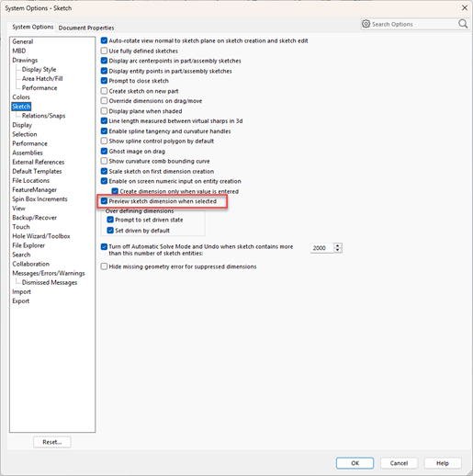Image resolution: width=473 pixels, height=476 pixels.
Task: Open Help for this dialog
Action: coord(443,463)
